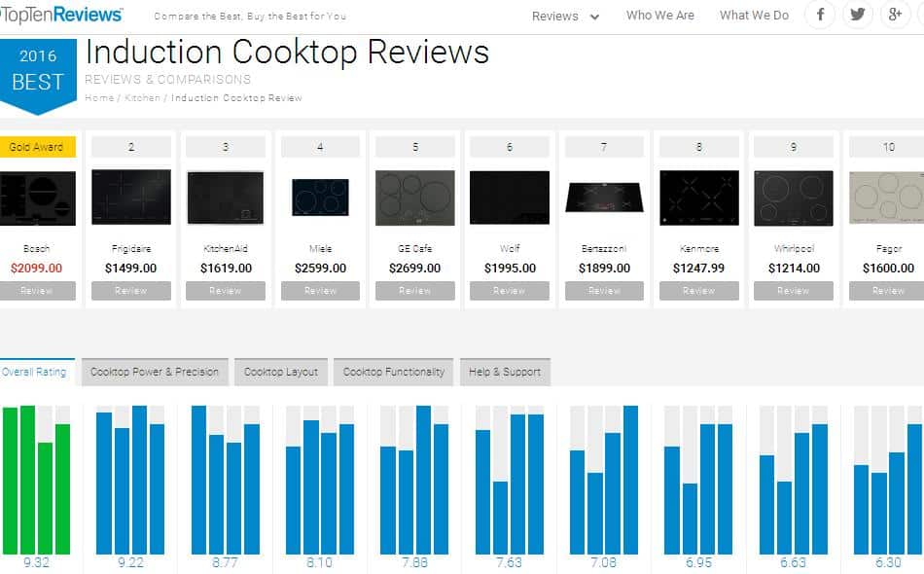The width and height of the screenshot is (924, 574).
Task: Click Review button under Bertazzoni
Action: pos(604,291)
